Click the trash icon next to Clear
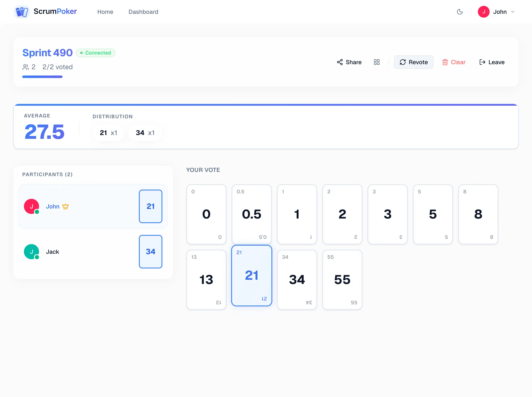Image resolution: width=532 pixels, height=397 pixels. 445,62
